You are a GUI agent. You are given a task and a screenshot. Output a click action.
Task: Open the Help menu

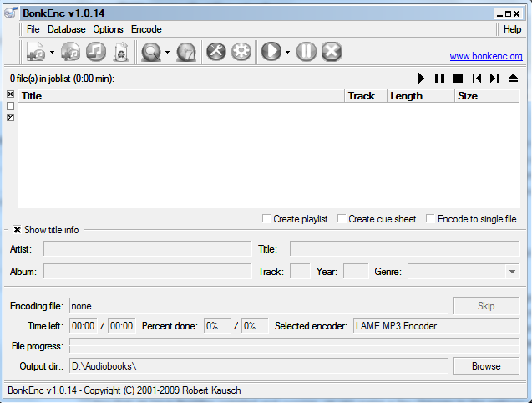click(x=512, y=29)
